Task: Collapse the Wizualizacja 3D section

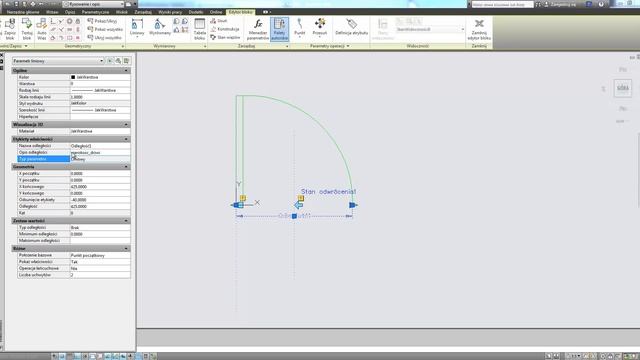Action: pos(126,124)
